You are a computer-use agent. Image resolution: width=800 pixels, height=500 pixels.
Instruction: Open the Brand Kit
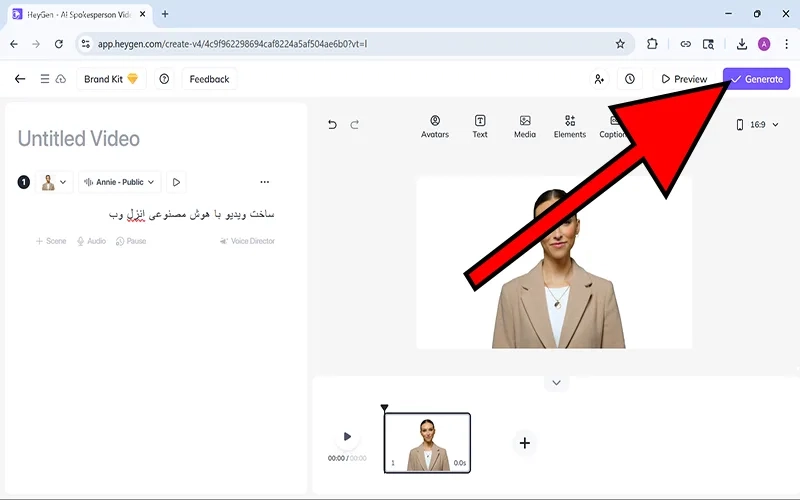tap(111, 79)
